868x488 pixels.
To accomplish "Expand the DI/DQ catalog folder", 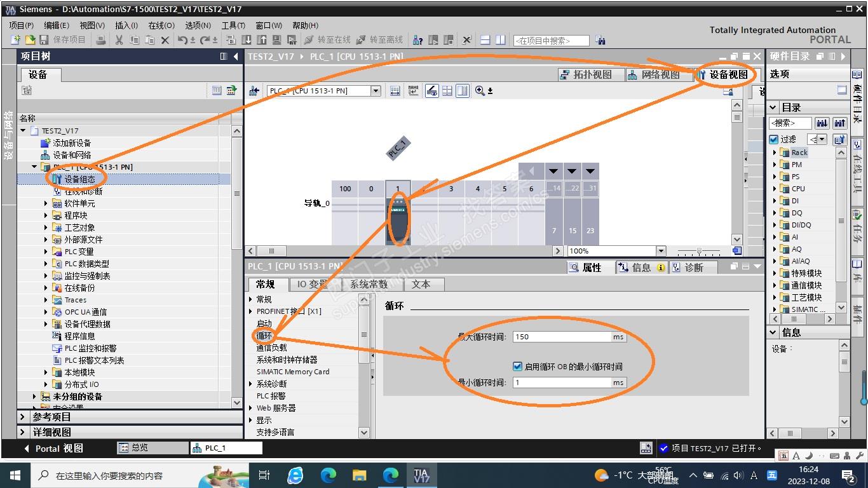I will (x=775, y=225).
